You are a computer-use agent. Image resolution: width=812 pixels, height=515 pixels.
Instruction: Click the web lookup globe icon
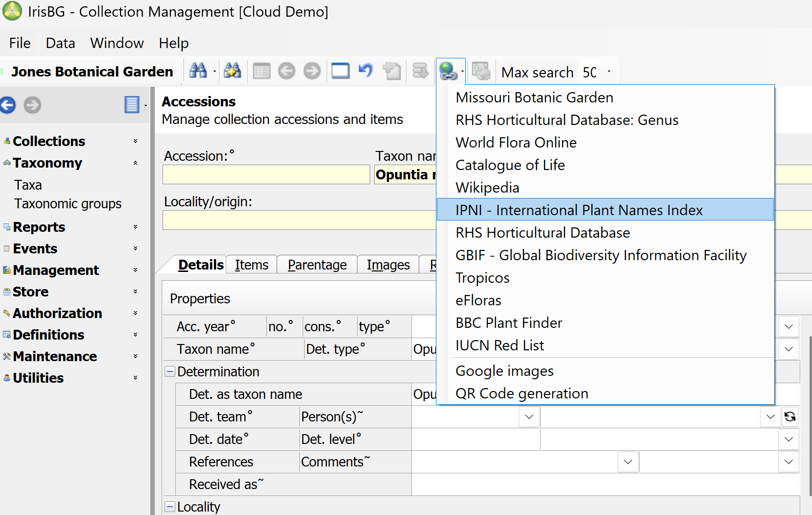[448, 72]
